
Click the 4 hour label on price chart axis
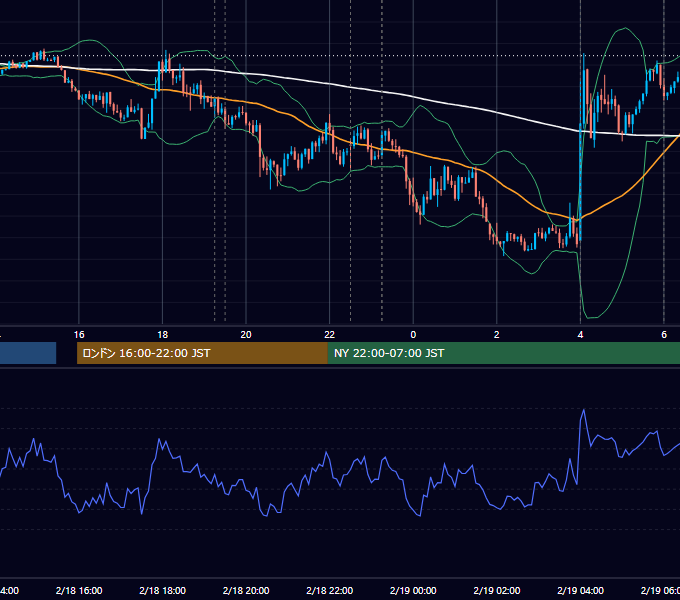coord(580,335)
